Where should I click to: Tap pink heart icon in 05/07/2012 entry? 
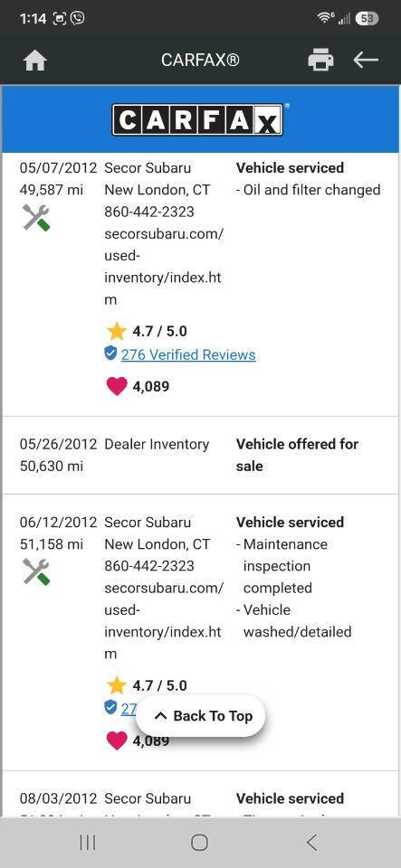[x=116, y=386]
